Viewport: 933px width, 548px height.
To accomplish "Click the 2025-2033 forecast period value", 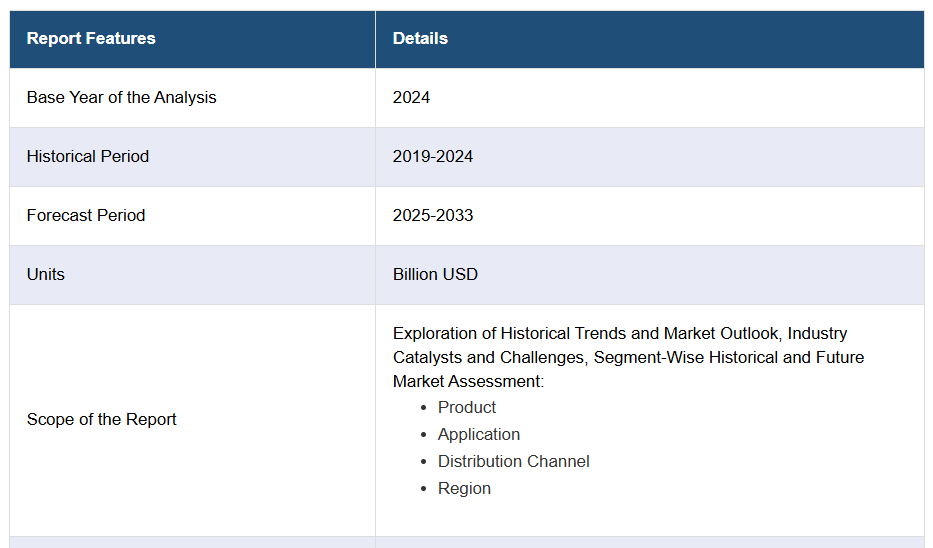I will 433,216.
